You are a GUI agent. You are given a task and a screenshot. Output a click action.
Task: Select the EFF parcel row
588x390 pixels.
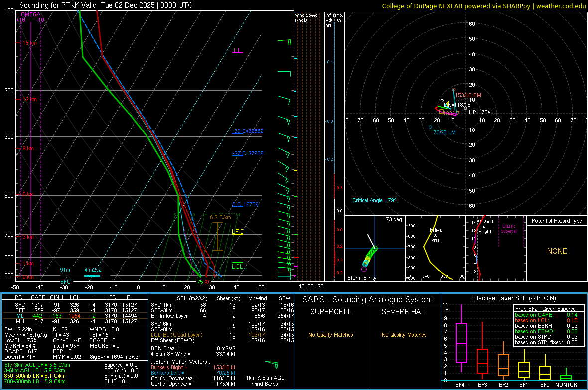(x=75, y=310)
